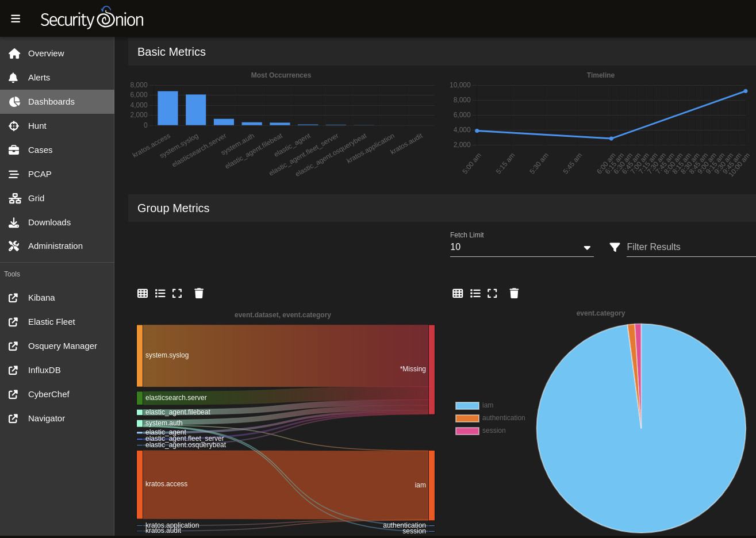Launch the CyberChef tool link
This screenshot has height=538, width=756.
coord(49,394)
